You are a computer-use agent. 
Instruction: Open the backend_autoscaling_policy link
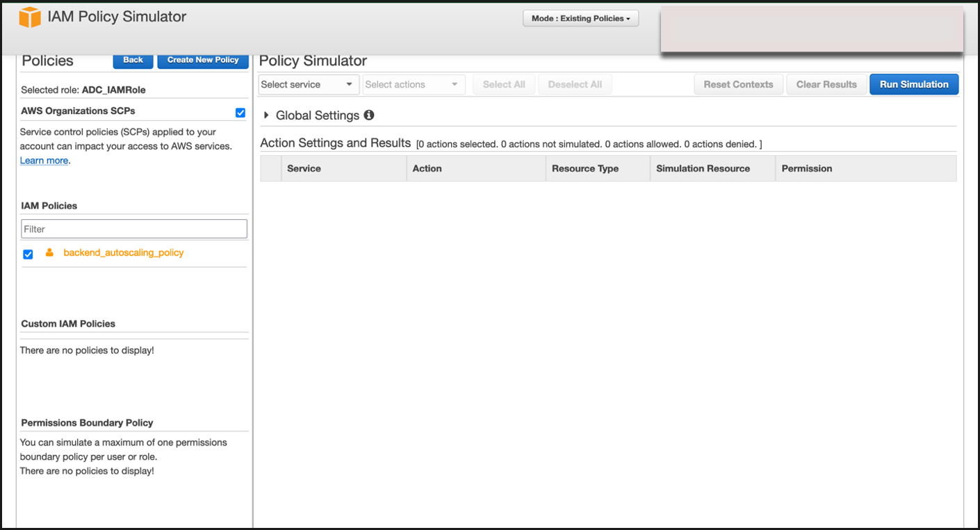pyautogui.click(x=124, y=252)
